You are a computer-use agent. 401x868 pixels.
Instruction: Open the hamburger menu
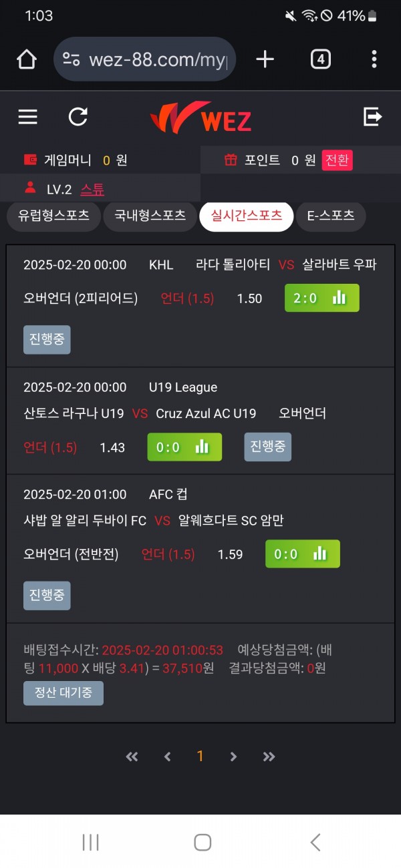coord(27,118)
